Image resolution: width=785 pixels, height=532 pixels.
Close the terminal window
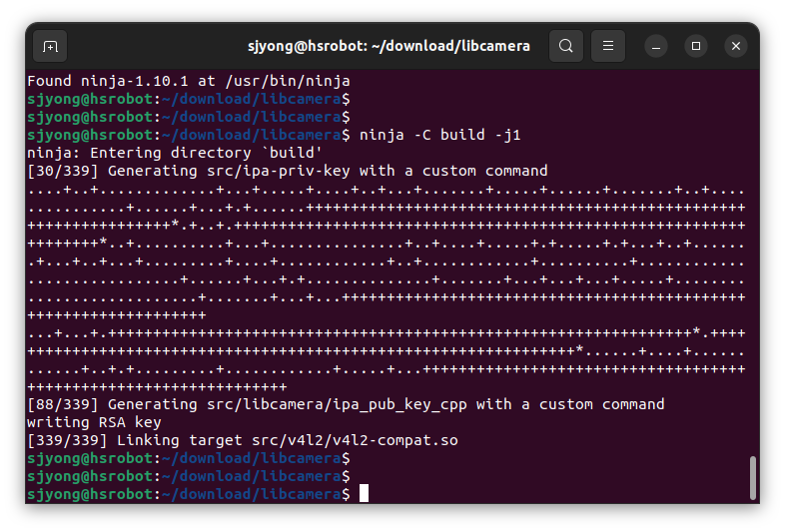tap(736, 46)
